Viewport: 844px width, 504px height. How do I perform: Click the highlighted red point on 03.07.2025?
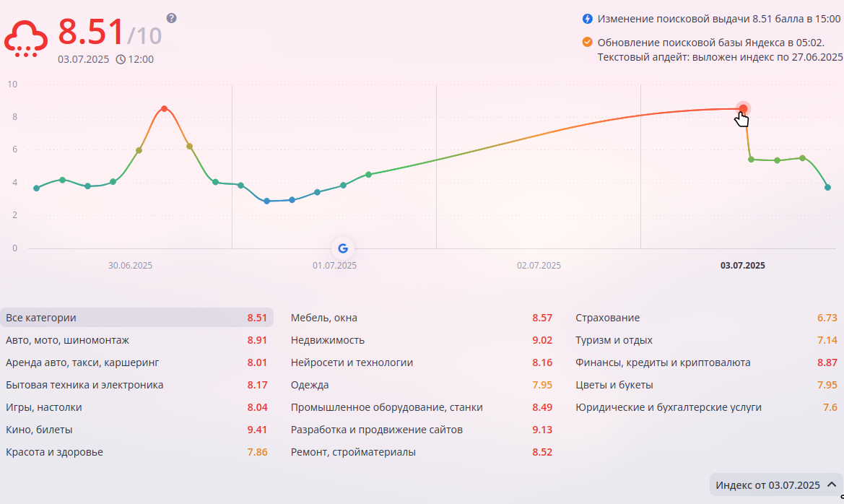coord(743,109)
